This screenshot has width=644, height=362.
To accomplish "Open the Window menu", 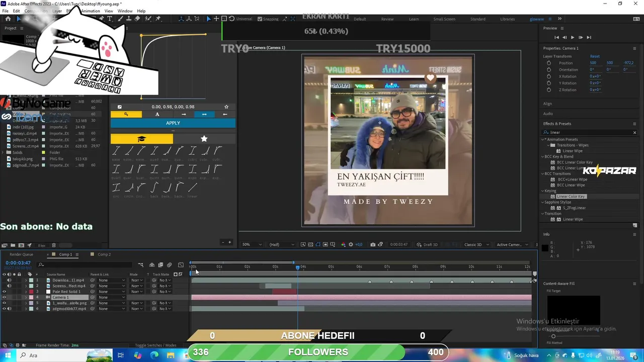I will click(125, 11).
